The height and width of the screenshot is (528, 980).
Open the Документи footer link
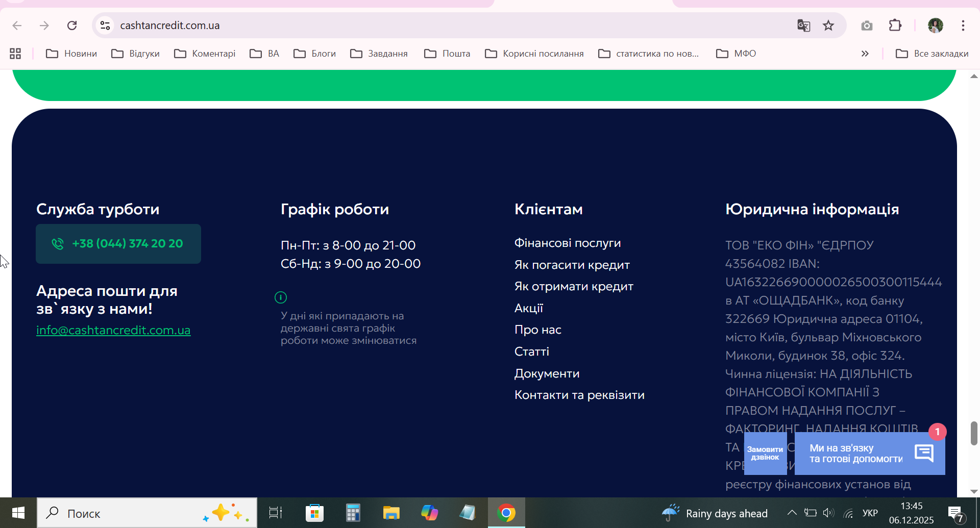(x=547, y=374)
